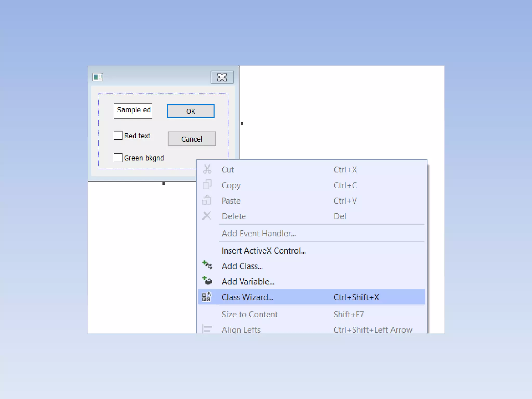This screenshot has width=532, height=399.
Task: Click the Add Class icon
Action: point(207,265)
